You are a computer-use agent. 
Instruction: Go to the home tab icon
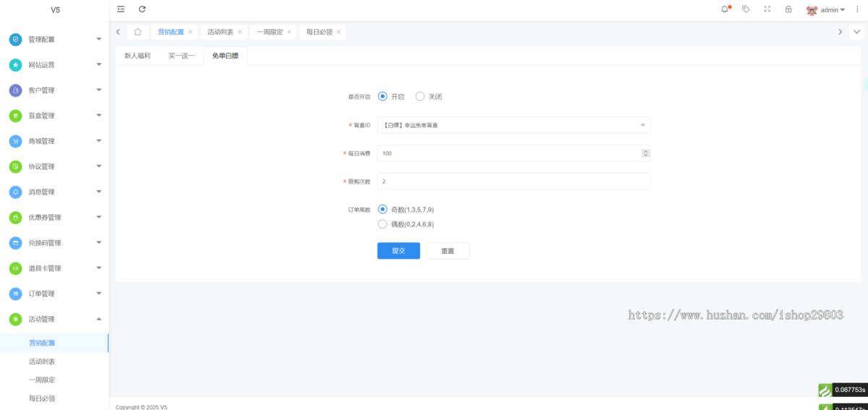tap(137, 32)
